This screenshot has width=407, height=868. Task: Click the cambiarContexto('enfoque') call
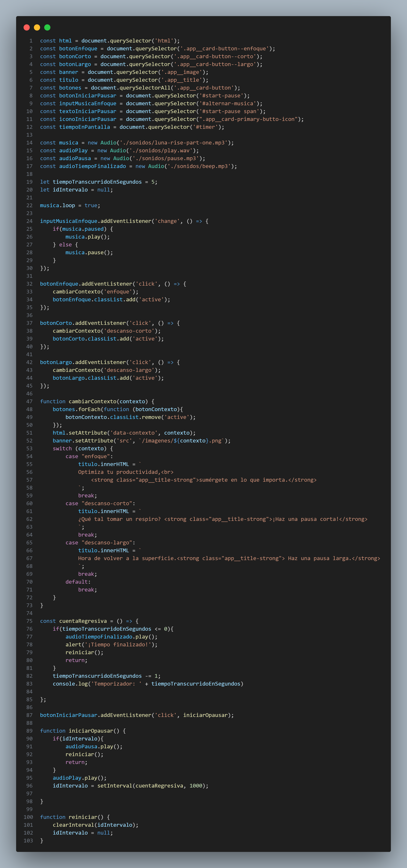click(x=95, y=292)
